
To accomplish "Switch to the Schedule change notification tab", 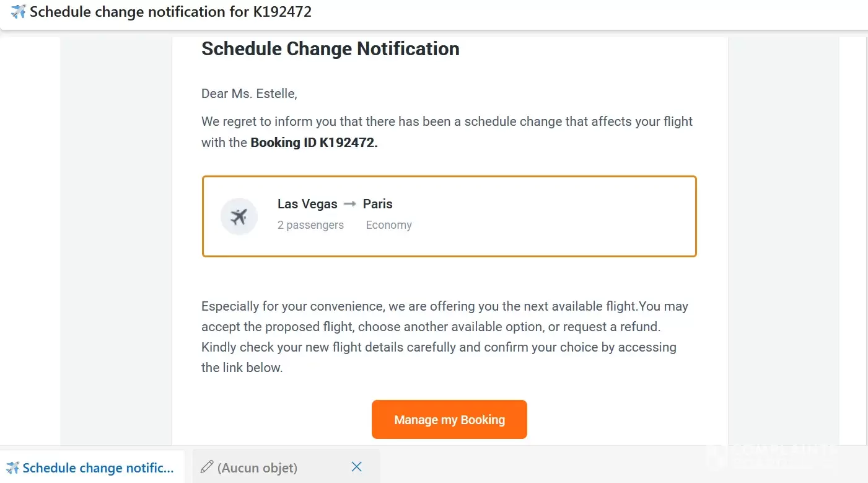I will [98, 467].
